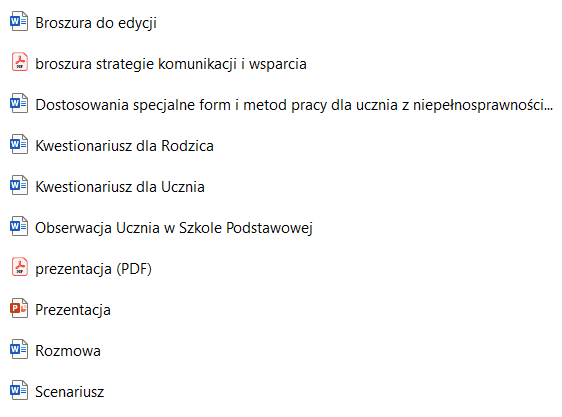562x417 pixels.
Task: Click the Word icon next to Dostosowania specjalne
Action: [19, 103]
